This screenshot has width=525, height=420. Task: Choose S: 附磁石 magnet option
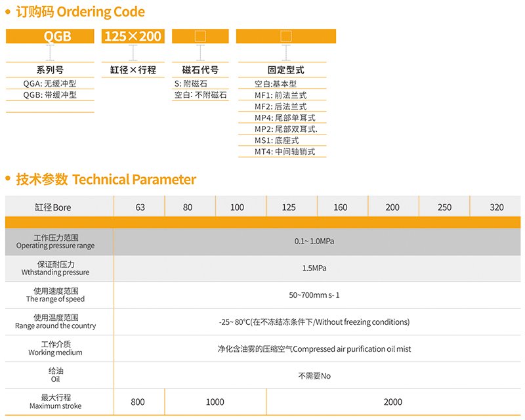tap(191, 83)
